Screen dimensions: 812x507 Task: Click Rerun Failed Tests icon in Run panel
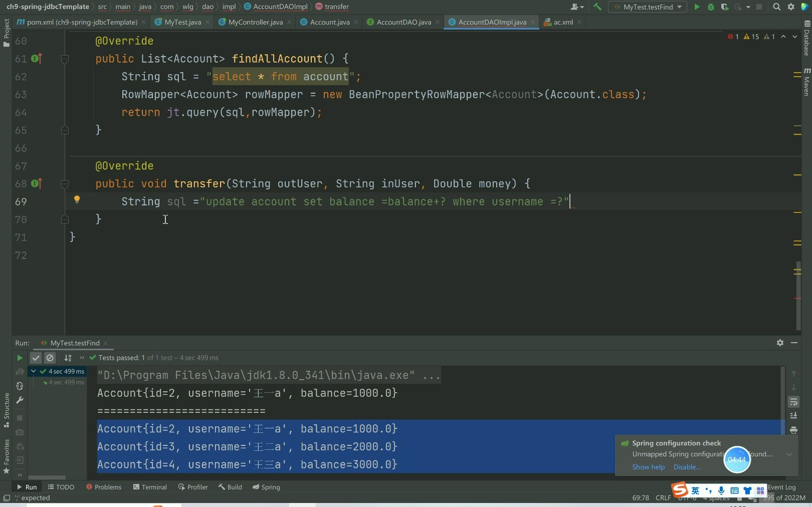pos(20,372)
